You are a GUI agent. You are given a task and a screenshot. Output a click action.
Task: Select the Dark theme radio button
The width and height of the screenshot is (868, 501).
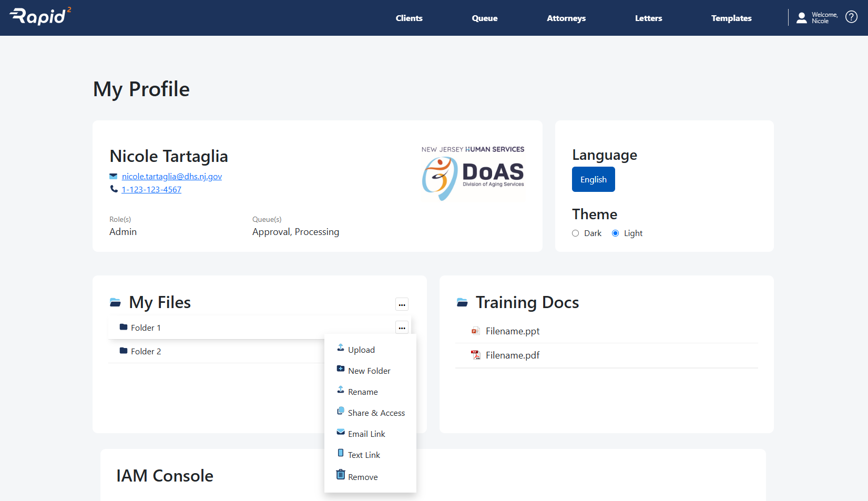click(575, 233)
